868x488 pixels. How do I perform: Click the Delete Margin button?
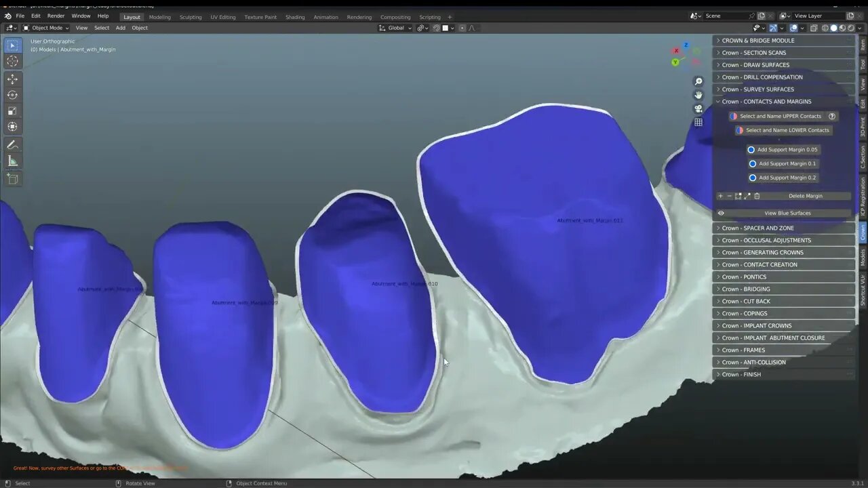[x=806, y=196]
